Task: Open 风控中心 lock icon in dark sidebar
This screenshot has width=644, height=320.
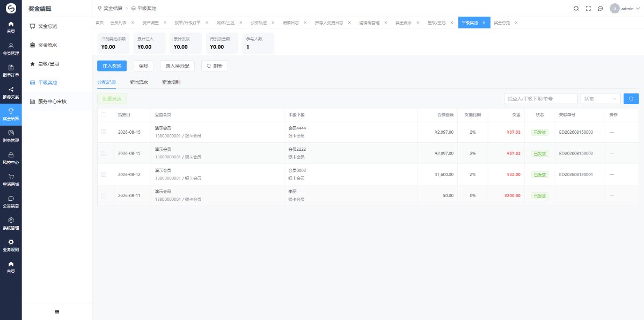Action: pos(11,155)
